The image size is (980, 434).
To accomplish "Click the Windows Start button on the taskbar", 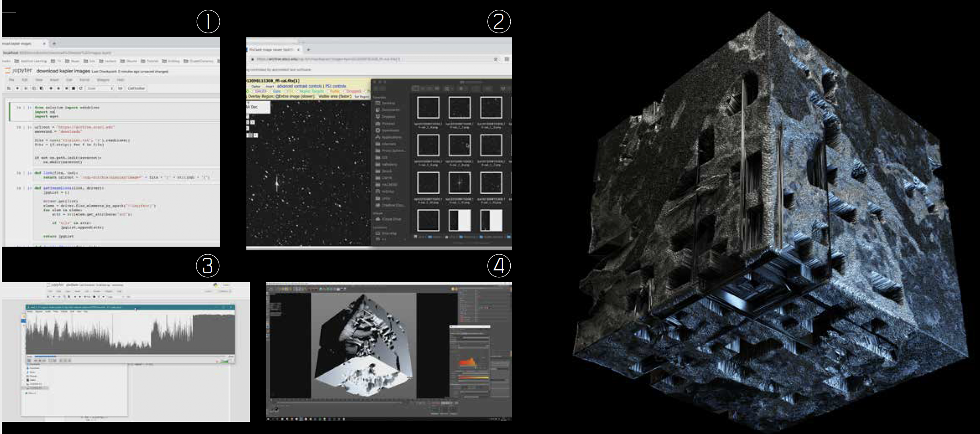I will coord(268,419).
